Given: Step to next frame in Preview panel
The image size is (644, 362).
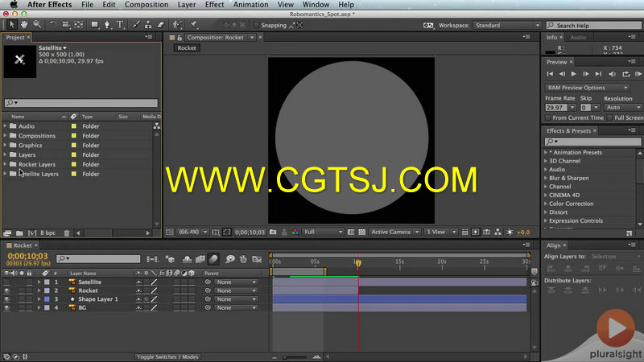Looking at the screenshot, I should click(586, 74).
